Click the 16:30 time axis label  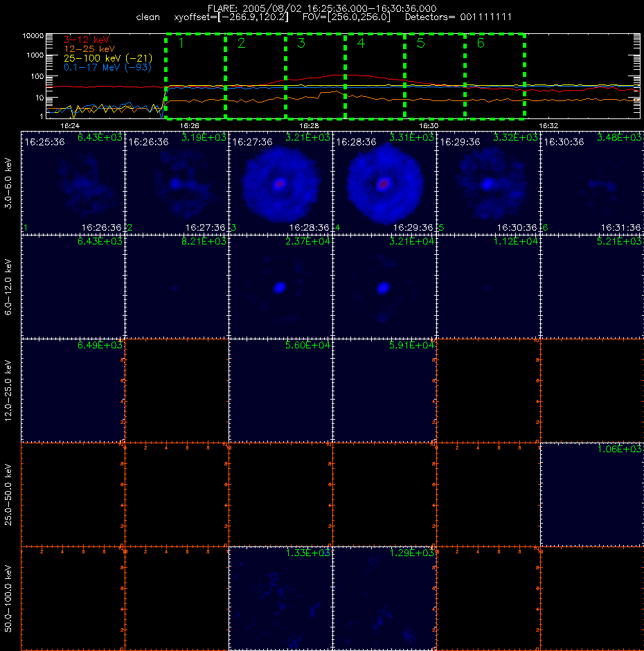tap(429, 125)
